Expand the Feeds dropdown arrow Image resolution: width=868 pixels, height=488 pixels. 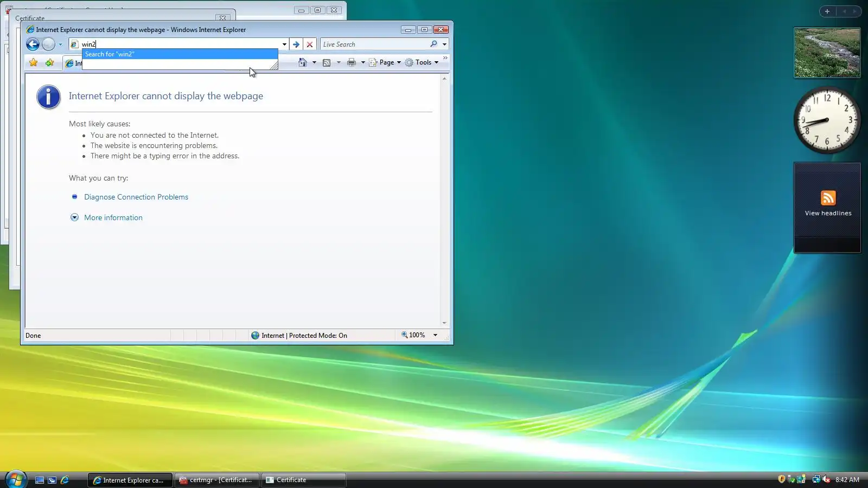339,62
